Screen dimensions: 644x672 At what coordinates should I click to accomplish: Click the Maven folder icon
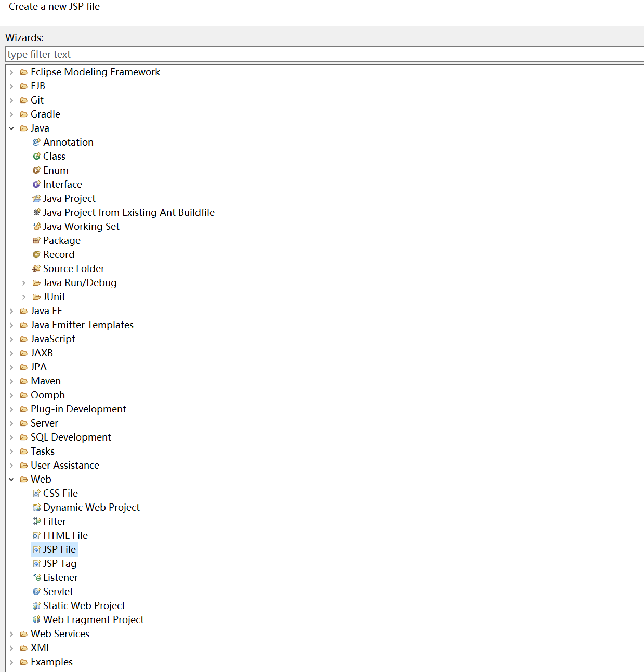[x=24, y=381]
